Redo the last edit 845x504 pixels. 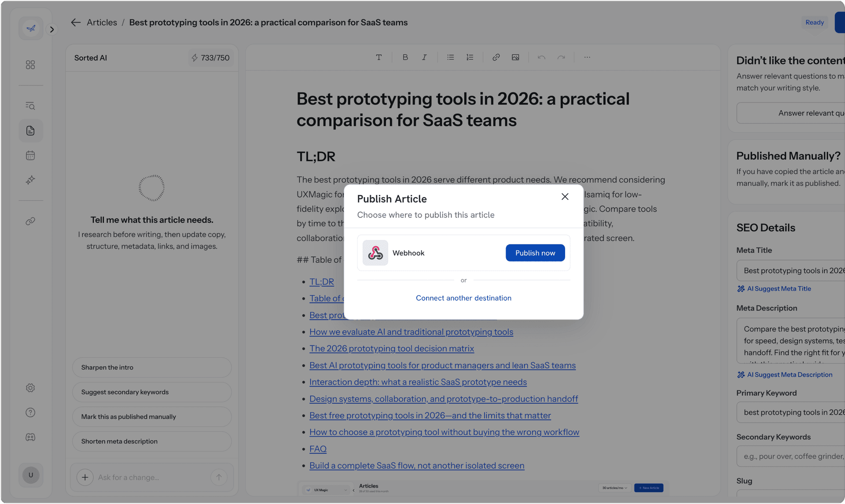[561, 57]
